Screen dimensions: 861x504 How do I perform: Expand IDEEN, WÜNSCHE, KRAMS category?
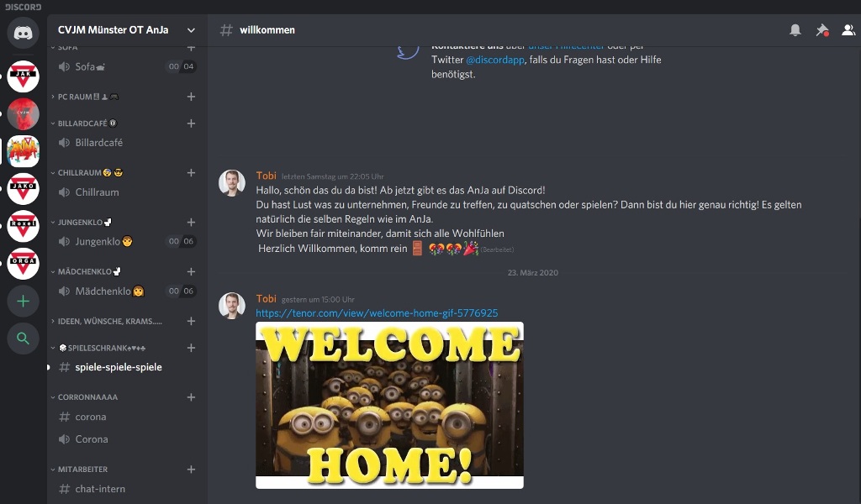(x=107, y=322)
